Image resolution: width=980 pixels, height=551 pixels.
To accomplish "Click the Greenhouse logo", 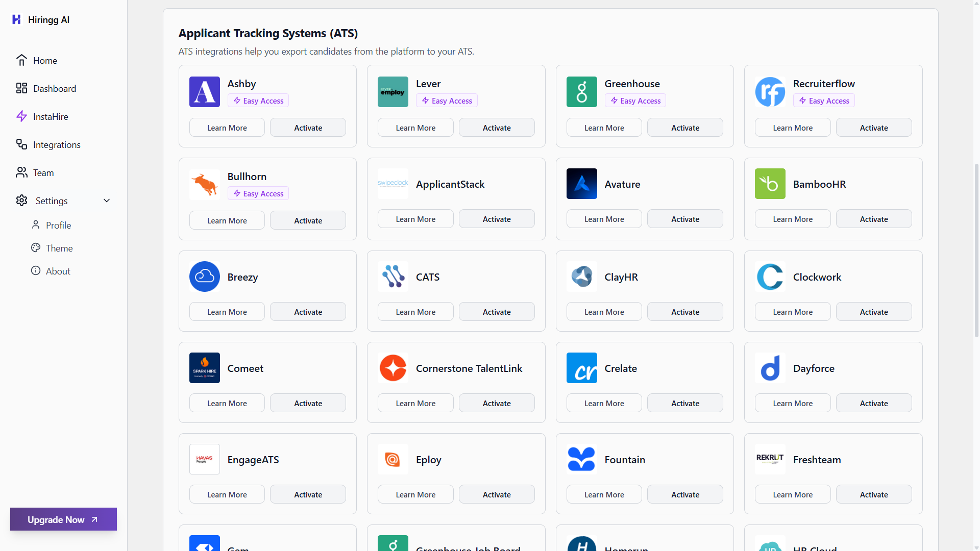I will click(x=581, y=92).
